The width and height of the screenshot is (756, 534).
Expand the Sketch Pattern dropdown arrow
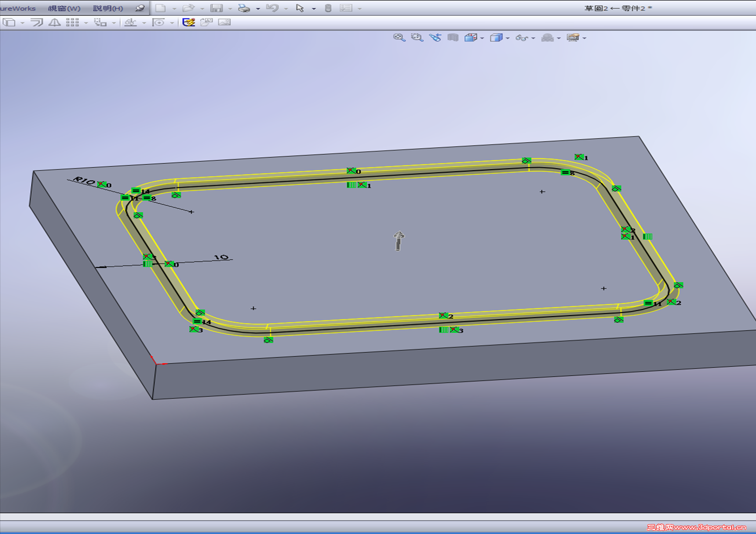click(x=86, y=23)
